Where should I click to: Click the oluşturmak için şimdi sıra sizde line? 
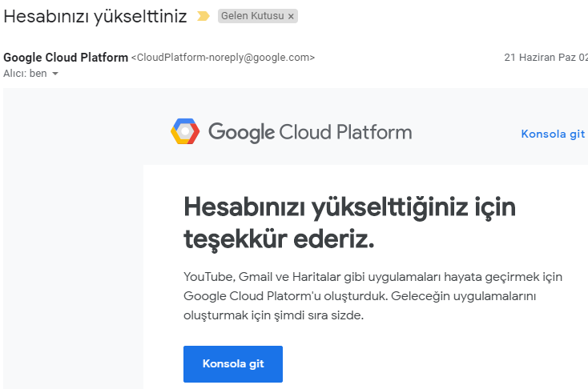pos(273,315)
